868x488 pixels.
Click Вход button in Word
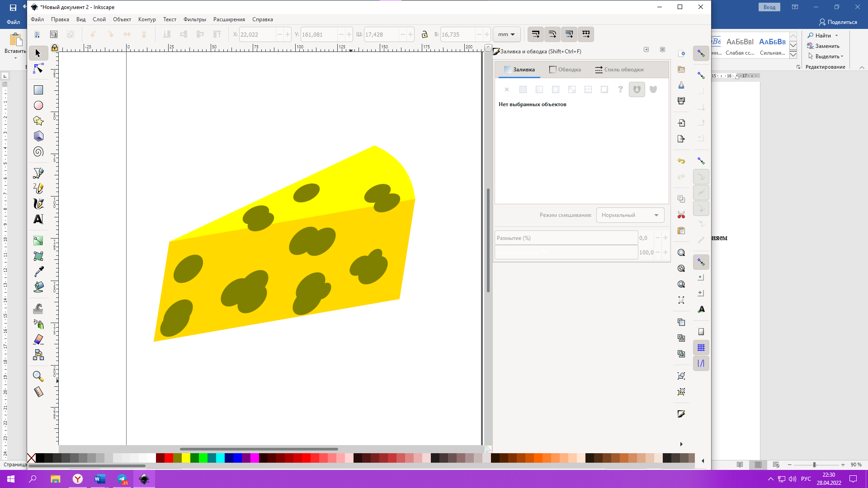click(769, 7)
